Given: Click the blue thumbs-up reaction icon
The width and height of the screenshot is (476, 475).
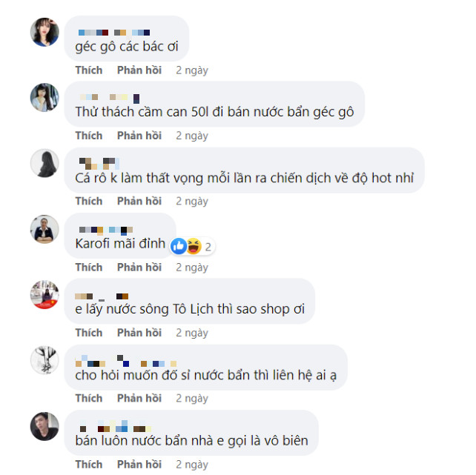Looking at the screenshot, I should (x=179, y=246).
